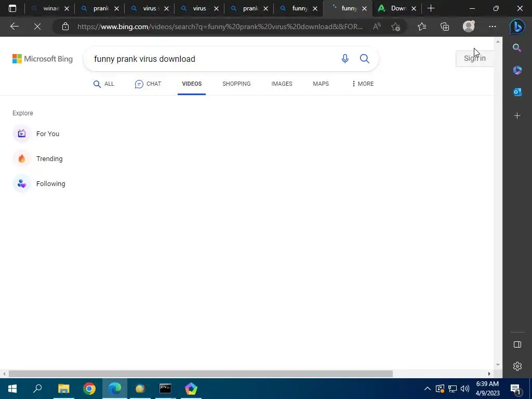This screenshot has width=532, height=399.
Task: Open Command Prompt from taskbar
Action: [x=165, y=389]
